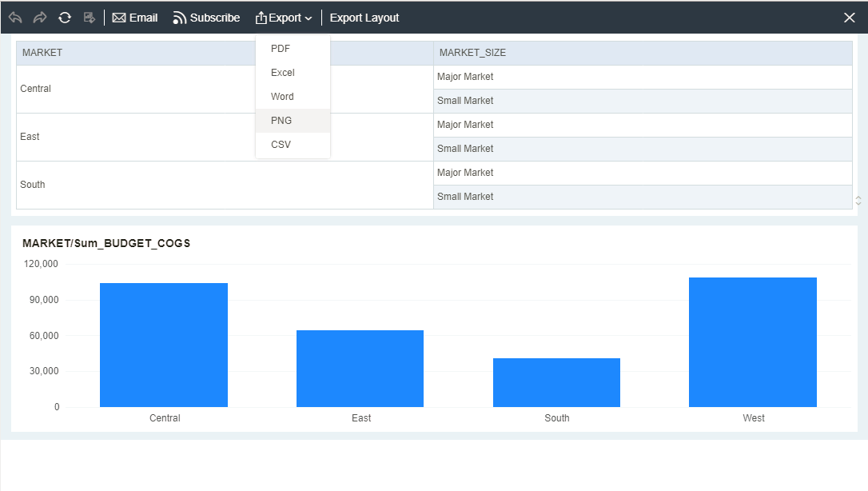The width and height of the screenshot is (868, 491).
Task: Choose PDF from the Export menu
Action: tap(281, 49)
